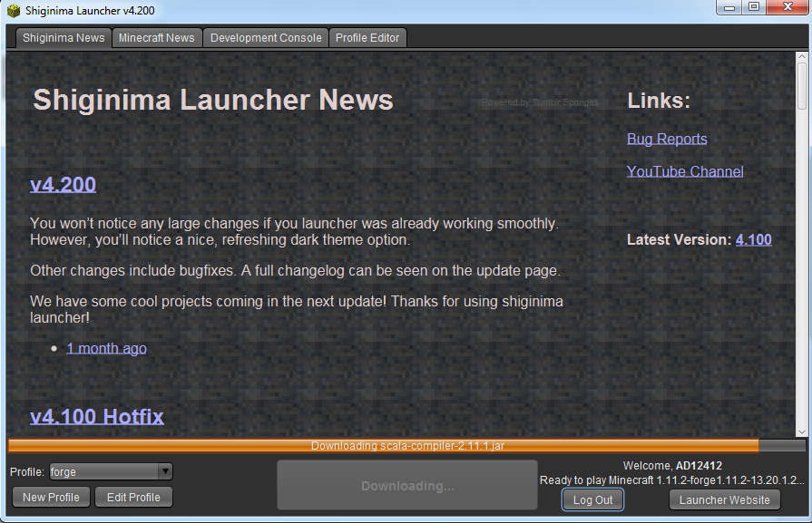
Task: Click the greyed-out Downloading... play button
Action: point(407,485)
